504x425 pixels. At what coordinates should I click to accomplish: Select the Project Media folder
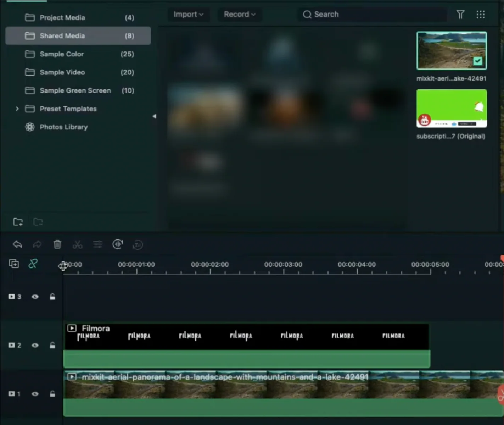tap(78, 17)
